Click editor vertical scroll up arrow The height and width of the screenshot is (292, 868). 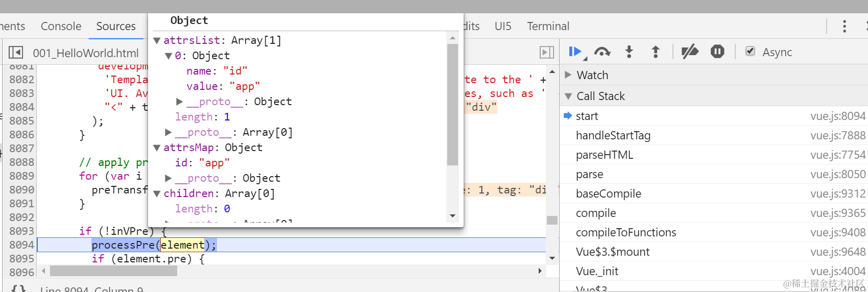coord(552,71)
